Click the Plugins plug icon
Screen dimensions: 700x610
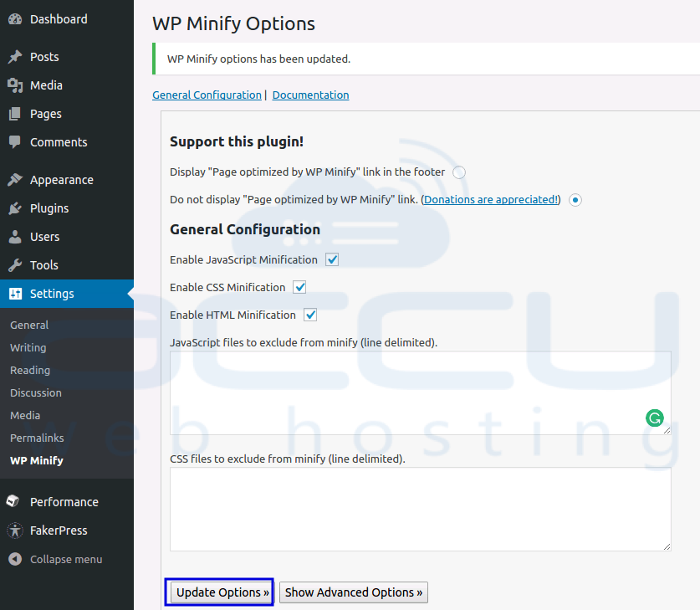coord(15,208)
